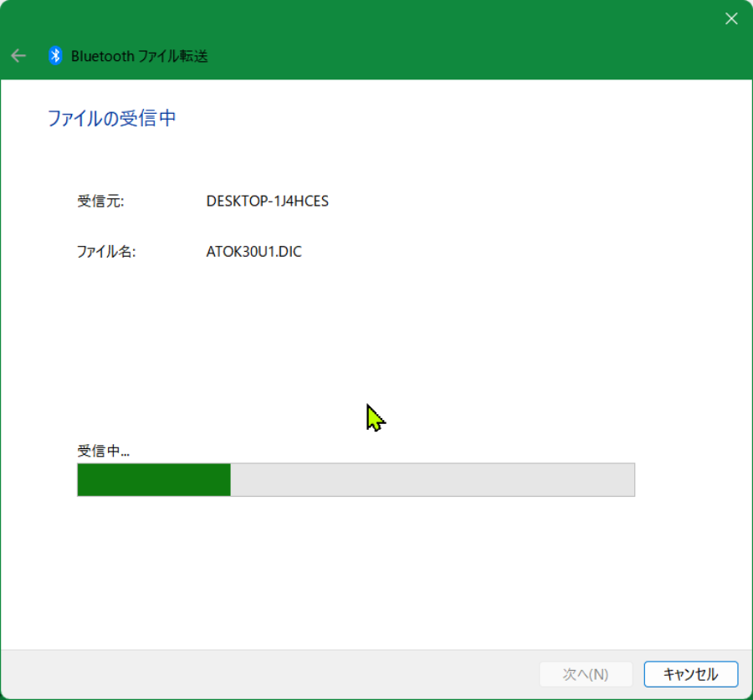Click the disabled 次へ(N) button

point(586,674)
